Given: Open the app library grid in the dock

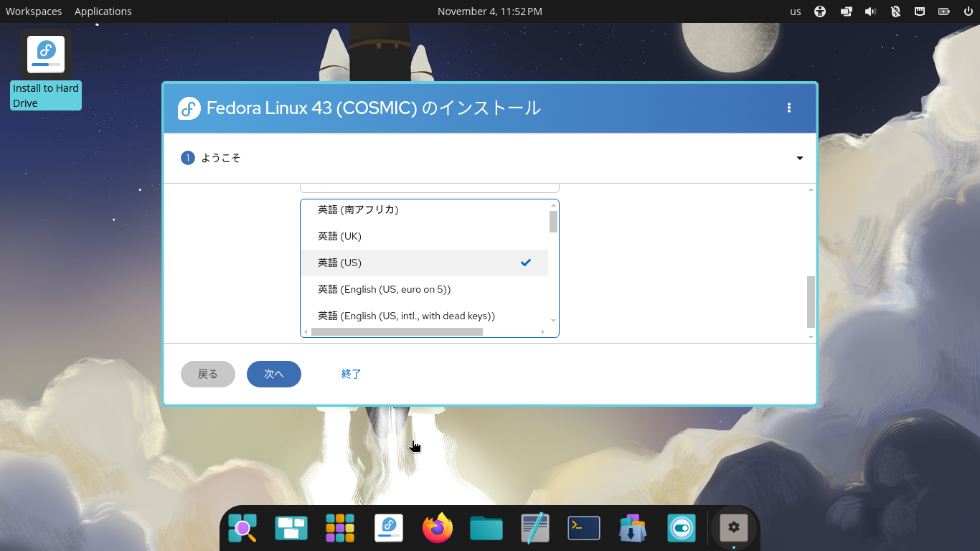Looking at the screenshot, I should (x=340, y=529).
